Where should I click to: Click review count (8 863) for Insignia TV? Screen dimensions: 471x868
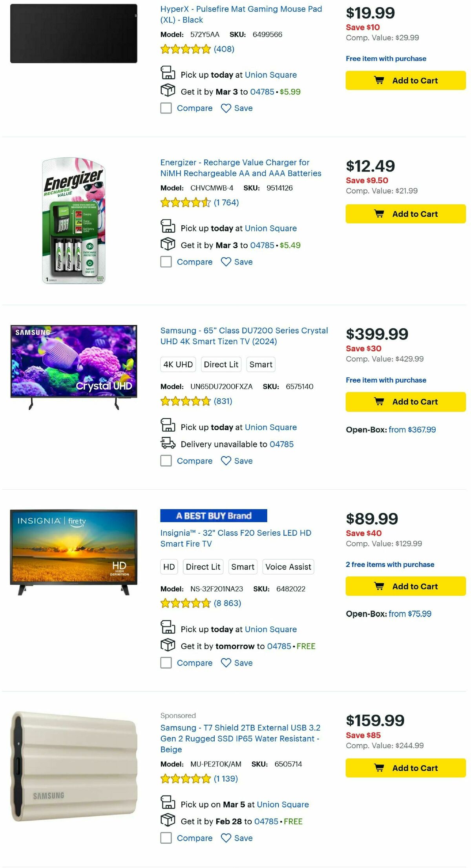[226, 603]
